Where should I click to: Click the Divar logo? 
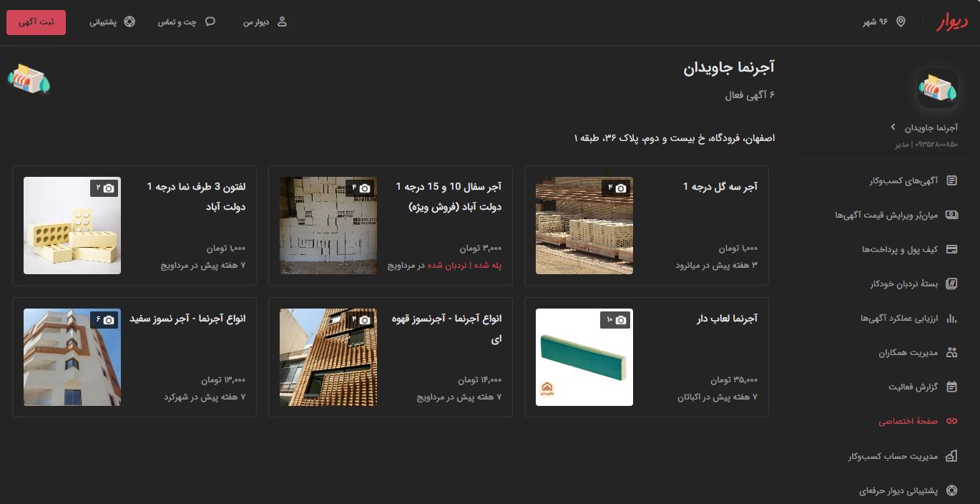952,22
